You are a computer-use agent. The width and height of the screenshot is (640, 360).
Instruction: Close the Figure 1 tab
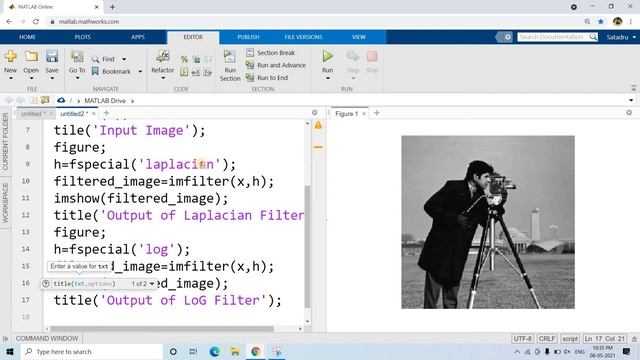pos(364,113)
